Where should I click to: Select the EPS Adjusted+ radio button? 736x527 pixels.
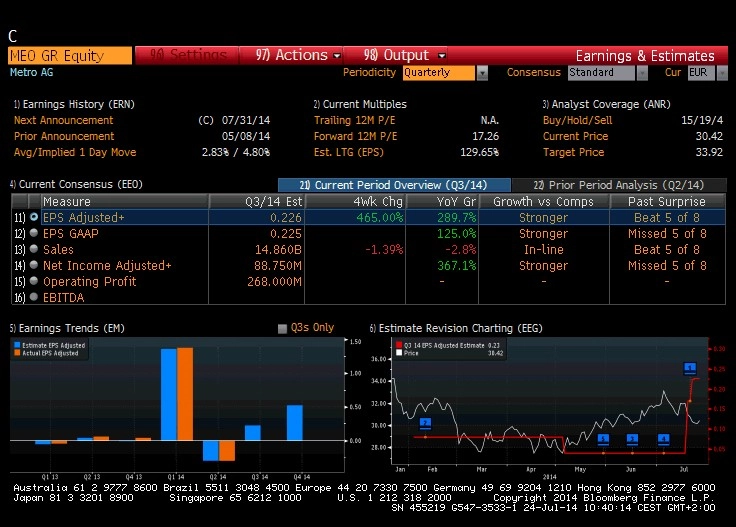(34, 217)
